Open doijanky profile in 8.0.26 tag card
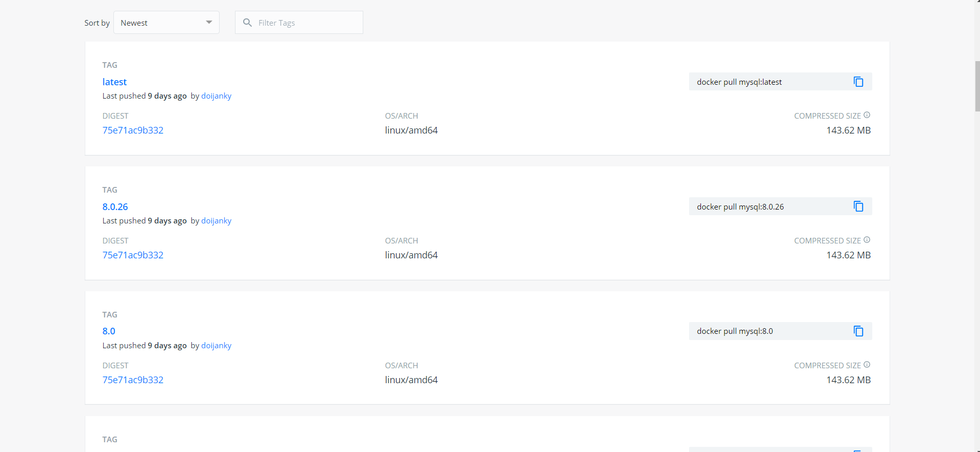This screenshot has width=980, height=452. 216,221
